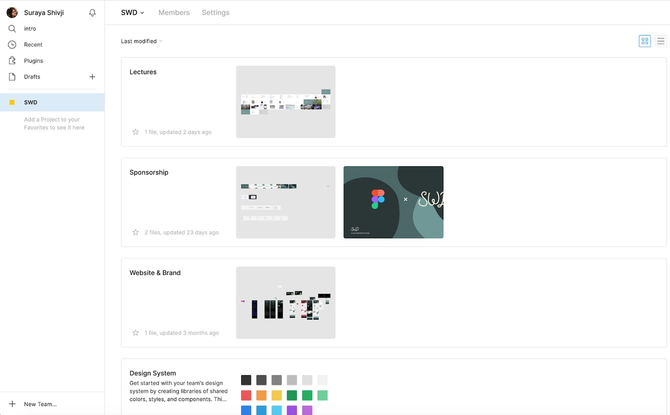Open the Design System project title
670x415 pixels.
point(153,373)
